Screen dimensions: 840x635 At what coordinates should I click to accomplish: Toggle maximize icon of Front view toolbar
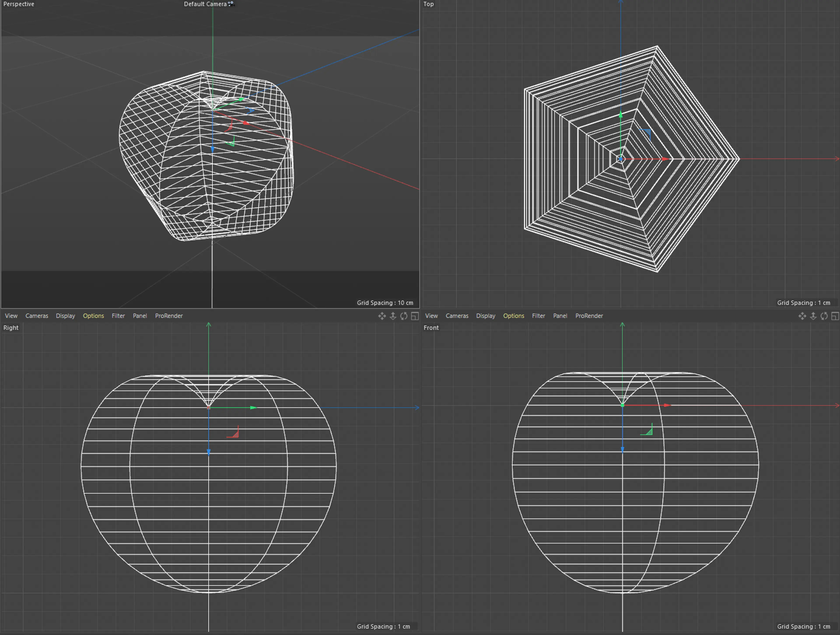point(835,316)
